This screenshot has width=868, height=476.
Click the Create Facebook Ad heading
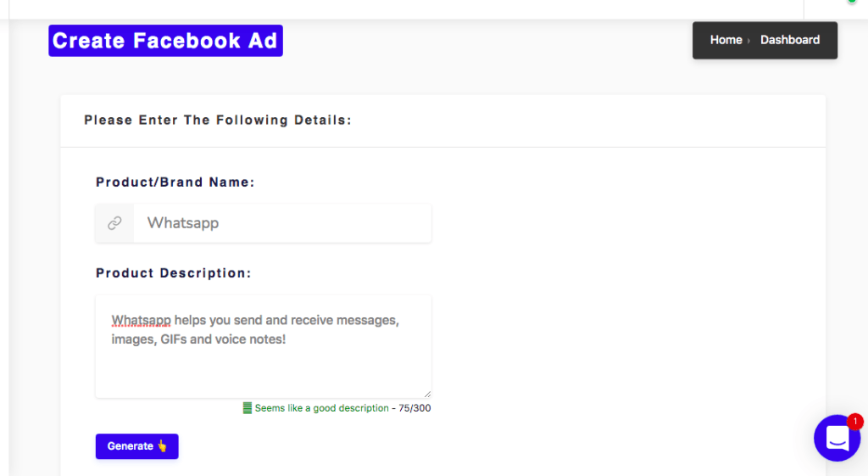click(165, 41)
